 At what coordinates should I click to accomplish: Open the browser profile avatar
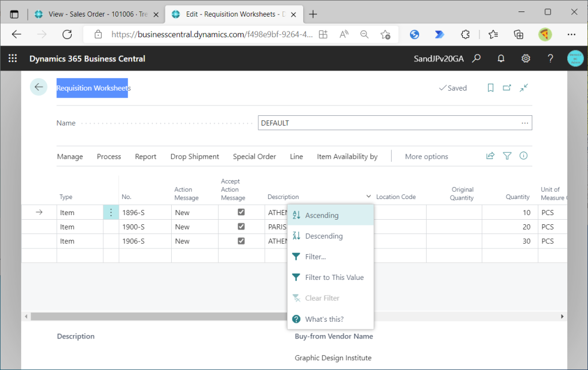tap(545, 34)
